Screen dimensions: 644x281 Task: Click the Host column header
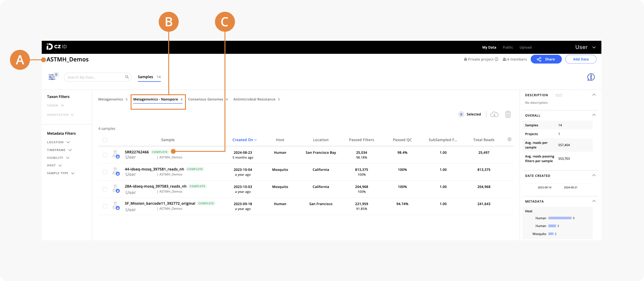280,140
